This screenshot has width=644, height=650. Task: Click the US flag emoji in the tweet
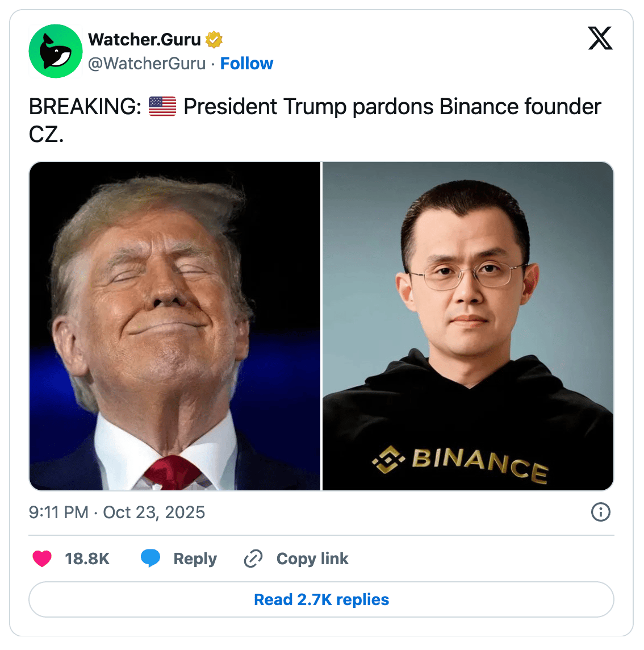[162, 107]
